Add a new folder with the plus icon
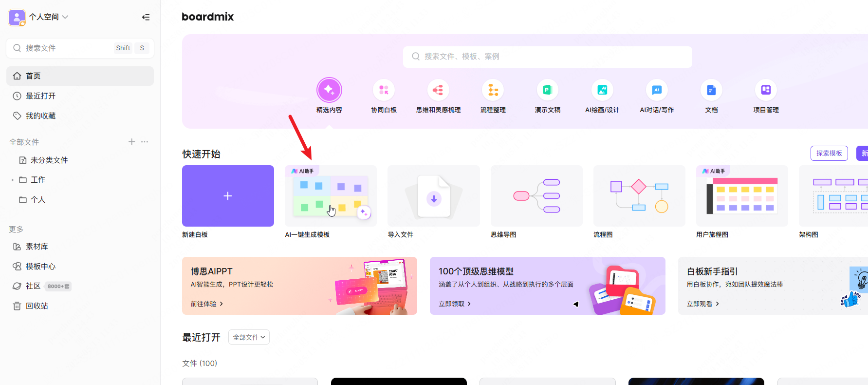Image resolution: width=868 pixels, height=385 pixels. click(x=131, y=142)
